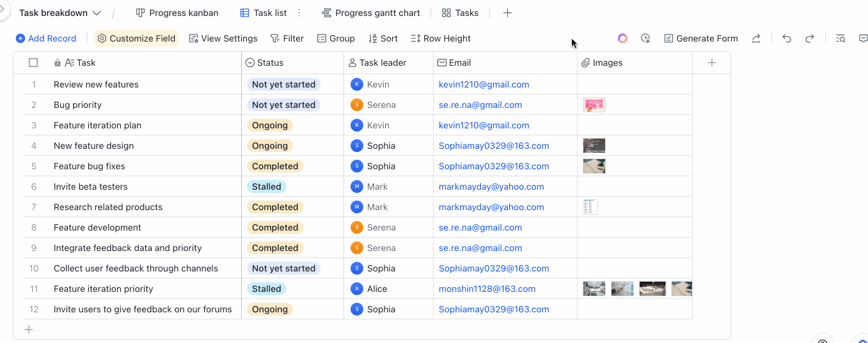Open Row Height options
The image size is (868, 343).
(441, 38)
